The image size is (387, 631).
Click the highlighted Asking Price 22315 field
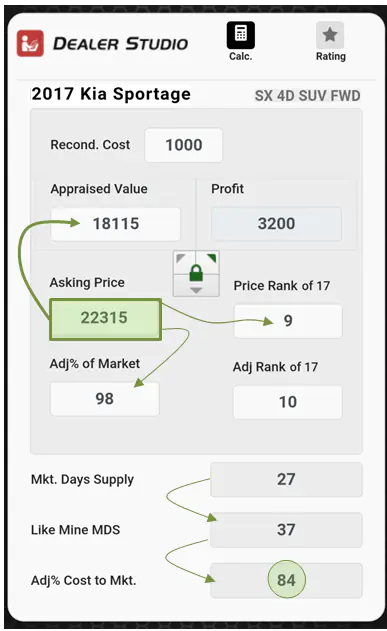tap(105, 319)
